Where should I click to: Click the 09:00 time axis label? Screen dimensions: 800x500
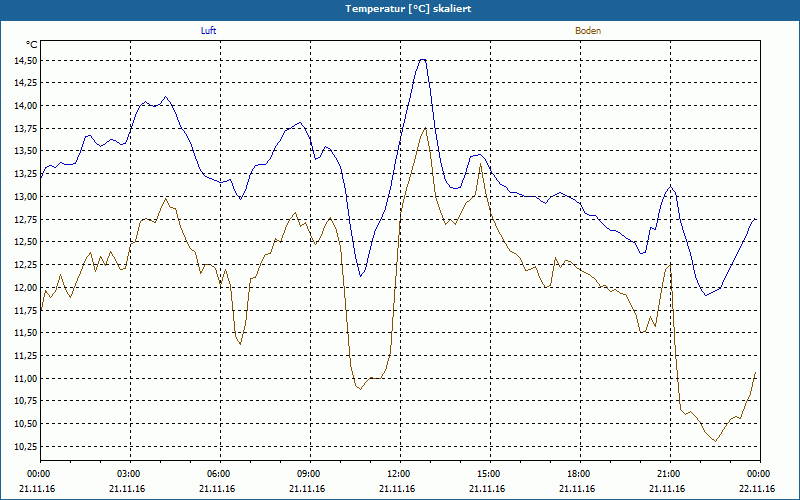[x=309, y=474]
